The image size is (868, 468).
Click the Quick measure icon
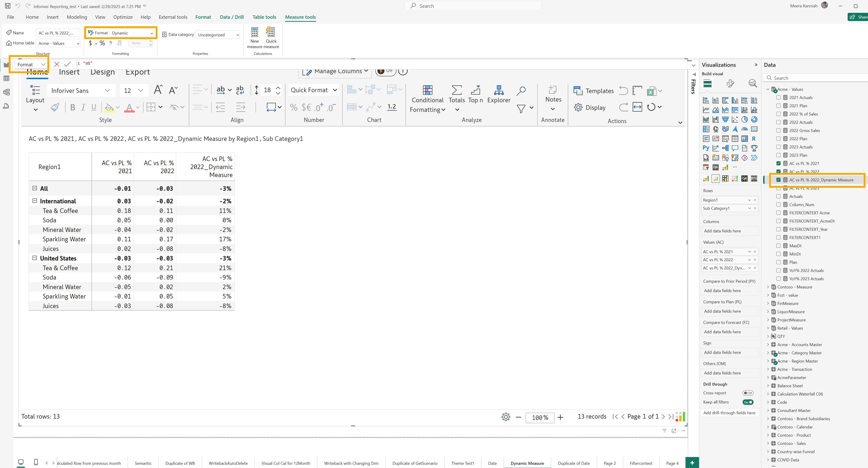tap(271, 32)
